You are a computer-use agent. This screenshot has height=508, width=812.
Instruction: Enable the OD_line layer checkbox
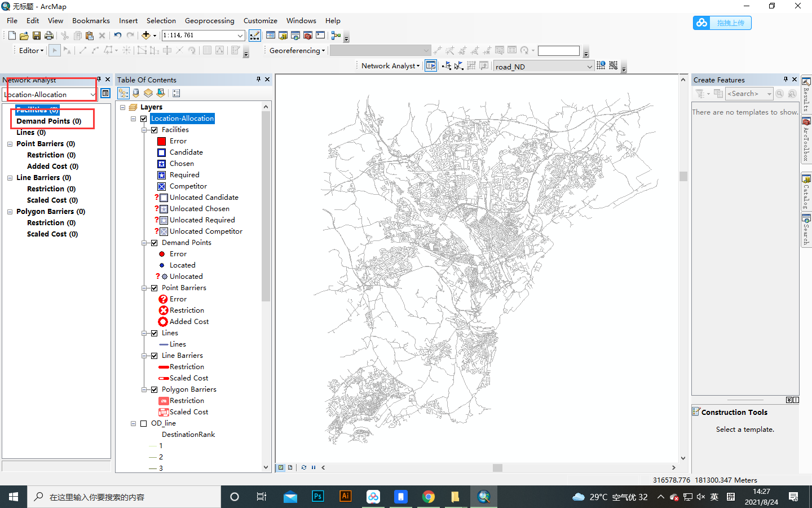[143, 423]
